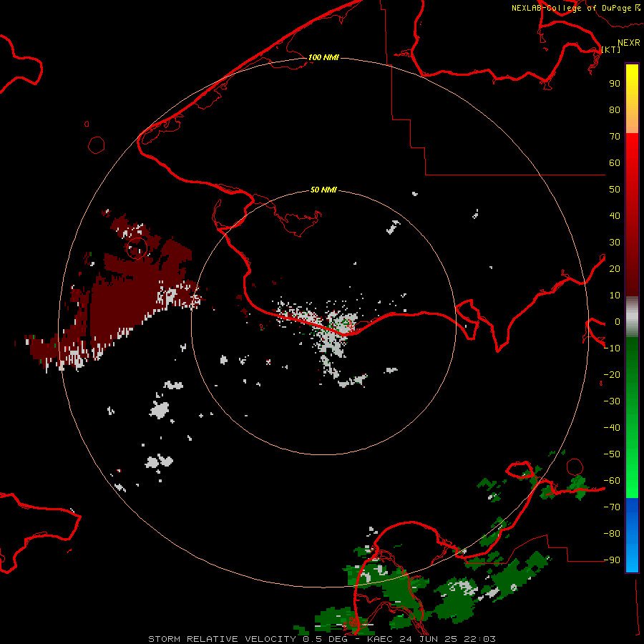Click the "100 NMI" range ring label
Viewport: 644px width, 644px height.
(323, 57)
